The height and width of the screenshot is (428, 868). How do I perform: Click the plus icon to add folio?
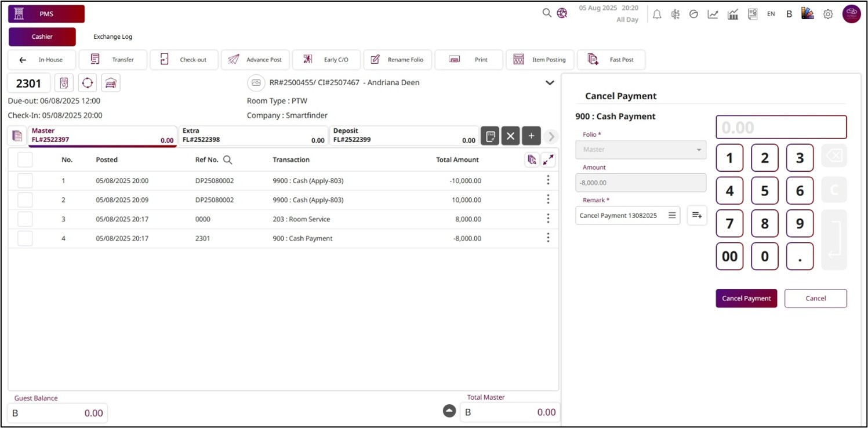(531, 136)
